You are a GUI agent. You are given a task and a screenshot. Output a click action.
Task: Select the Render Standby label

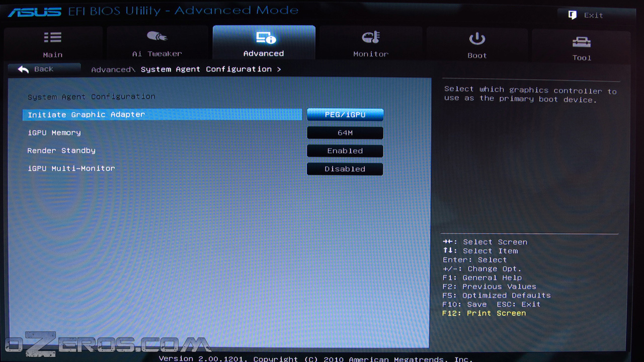click(x=61, y=151)
